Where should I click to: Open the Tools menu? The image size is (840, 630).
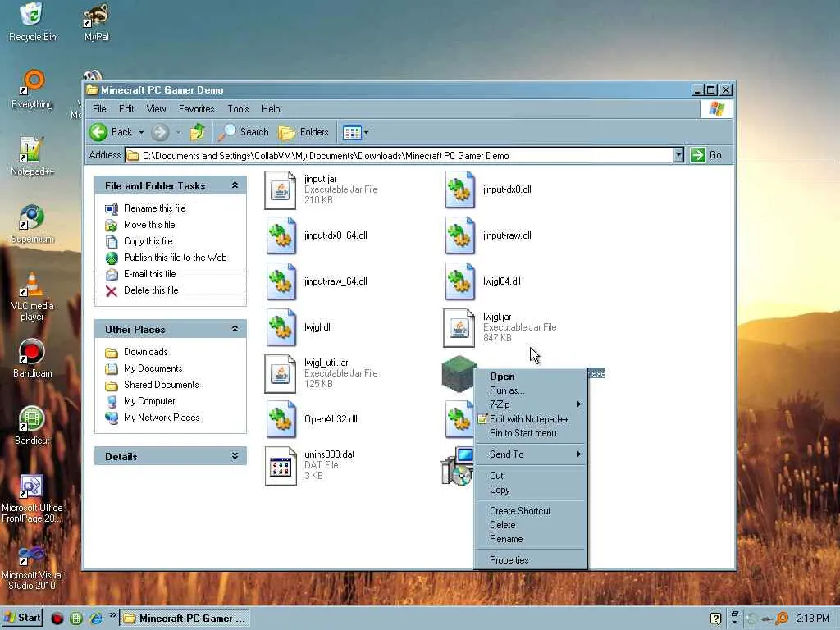point(238,109)
